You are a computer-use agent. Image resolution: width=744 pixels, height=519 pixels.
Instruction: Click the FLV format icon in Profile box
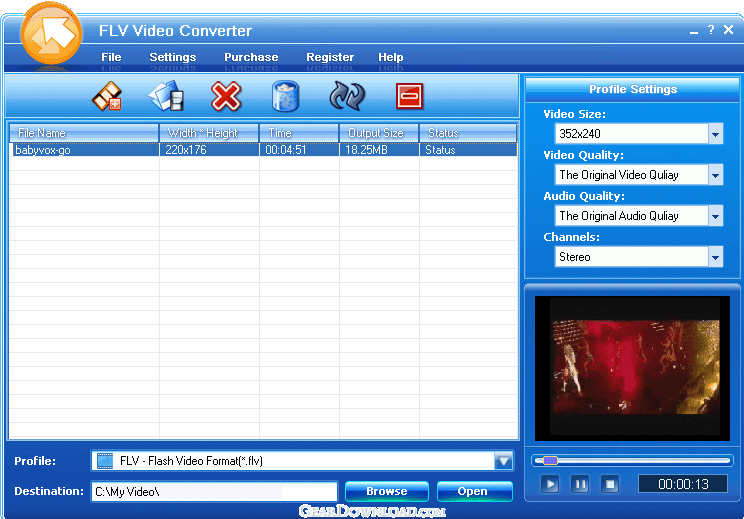[105, 461]
